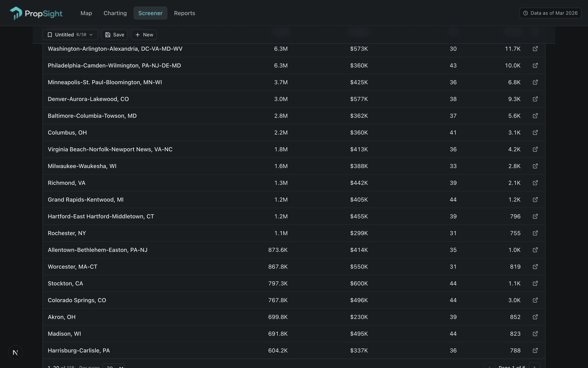Select the Washington-Arlington-Alexandria, DC-VA-MD-WV name

coord(115,49)
